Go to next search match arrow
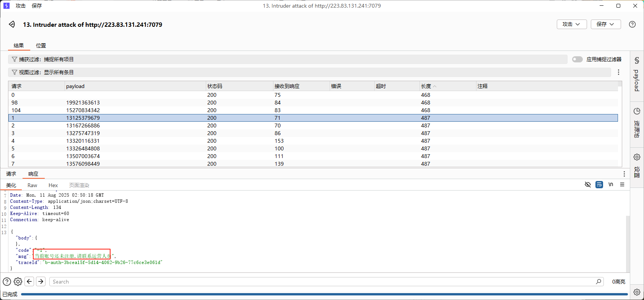The image size is (644, 300). 41,282
